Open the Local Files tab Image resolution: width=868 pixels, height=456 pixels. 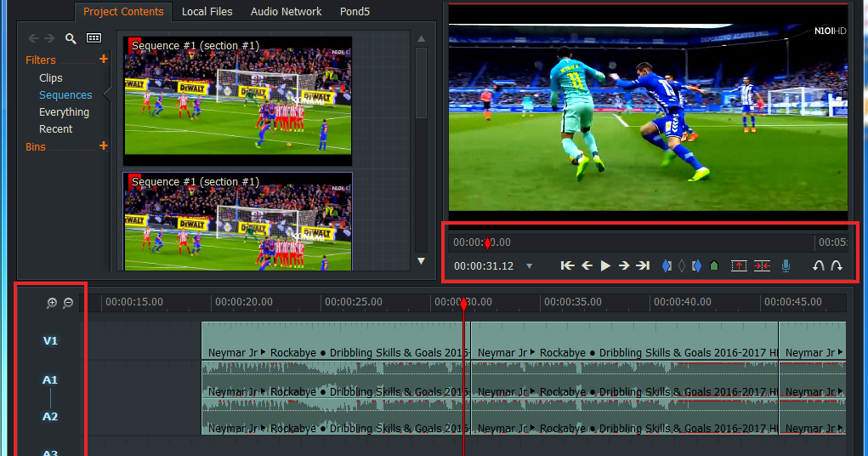coord(207,12)
